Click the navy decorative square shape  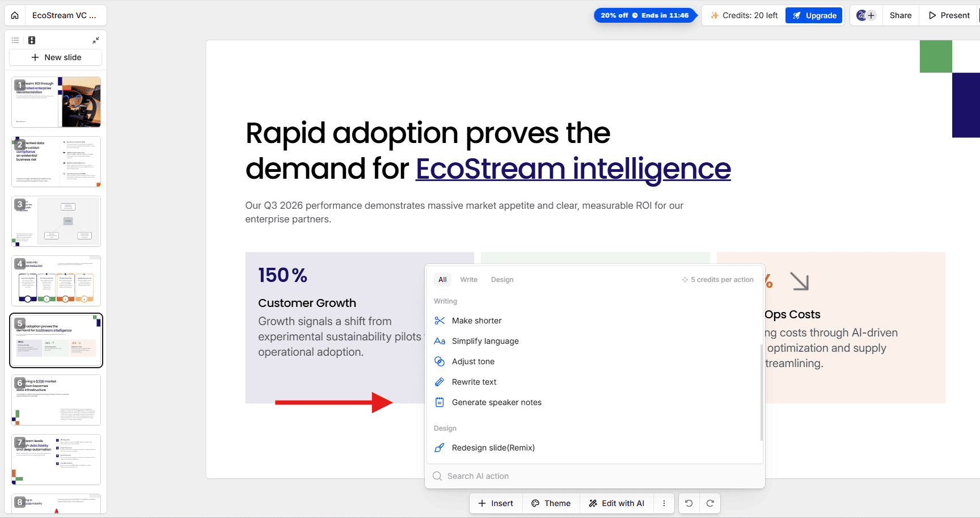[x=966, y=105]
